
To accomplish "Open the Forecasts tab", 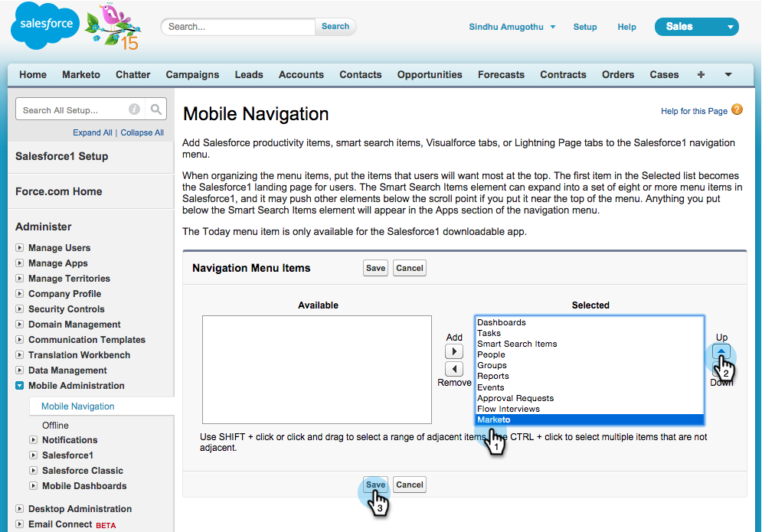I will [x=501, y=75].
